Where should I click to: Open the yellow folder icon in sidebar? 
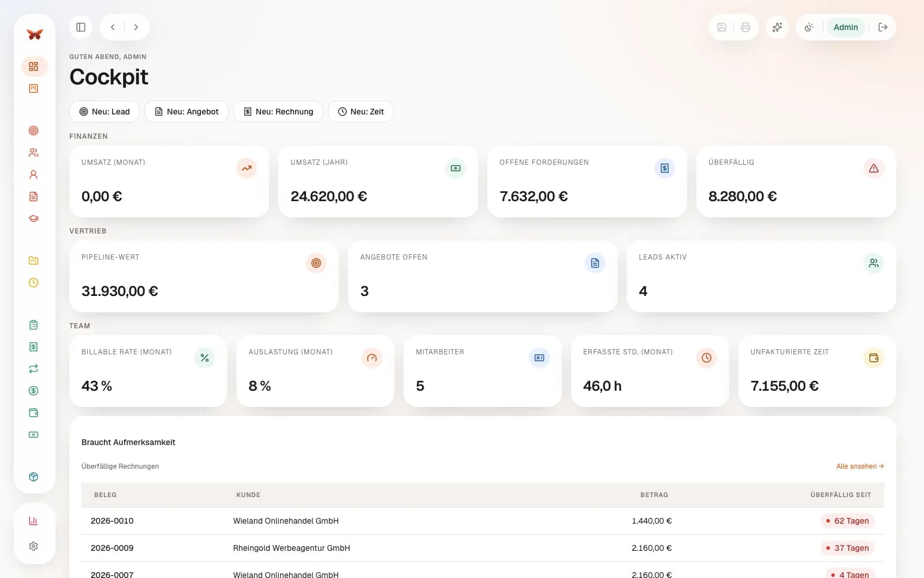coord(33,261)
